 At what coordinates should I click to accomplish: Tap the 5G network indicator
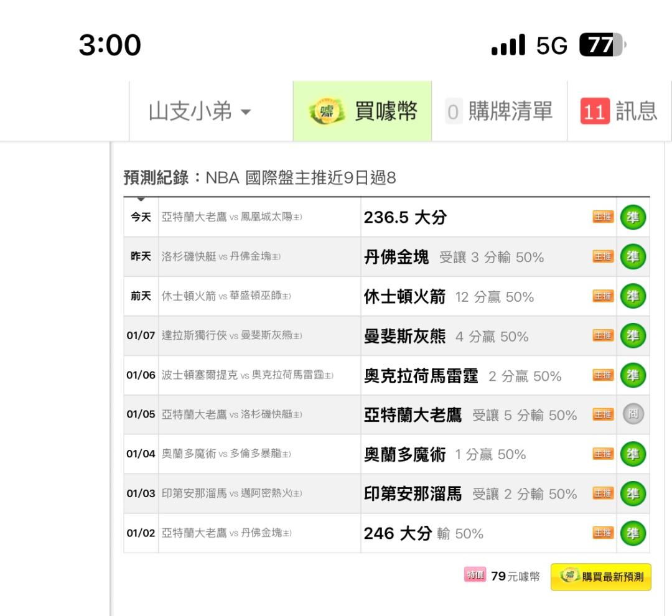[x=552, y=45]
